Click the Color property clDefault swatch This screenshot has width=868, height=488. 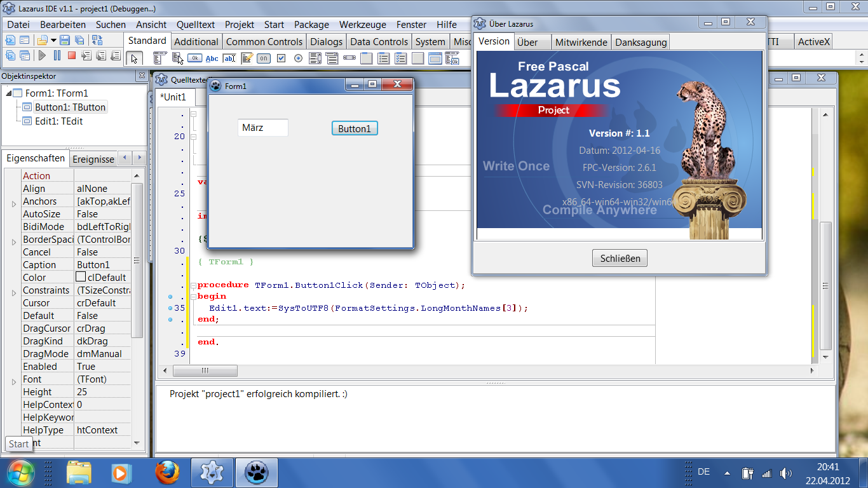tap(81, 277)
